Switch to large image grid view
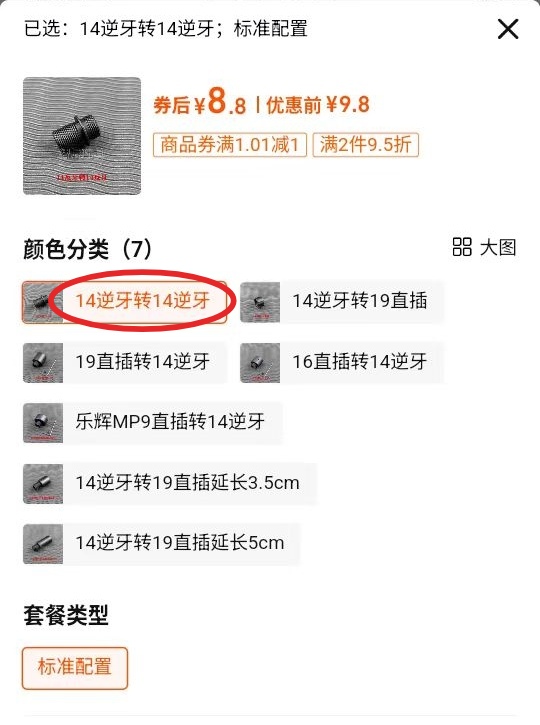The image size is (540, 725). tap(484, 247)
